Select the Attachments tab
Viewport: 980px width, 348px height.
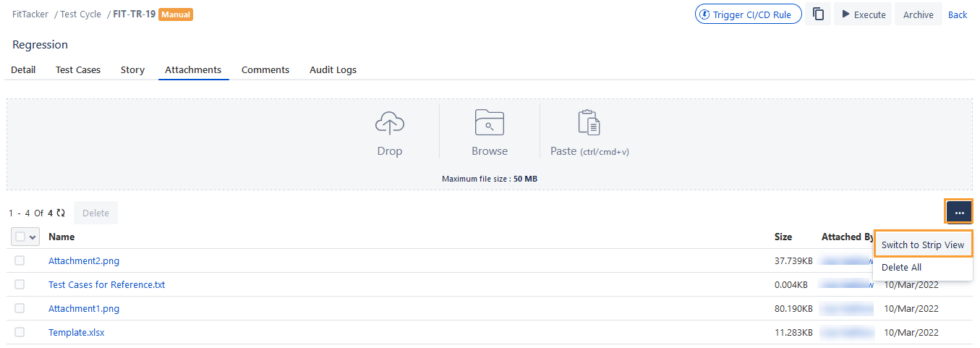coord(193,70)
